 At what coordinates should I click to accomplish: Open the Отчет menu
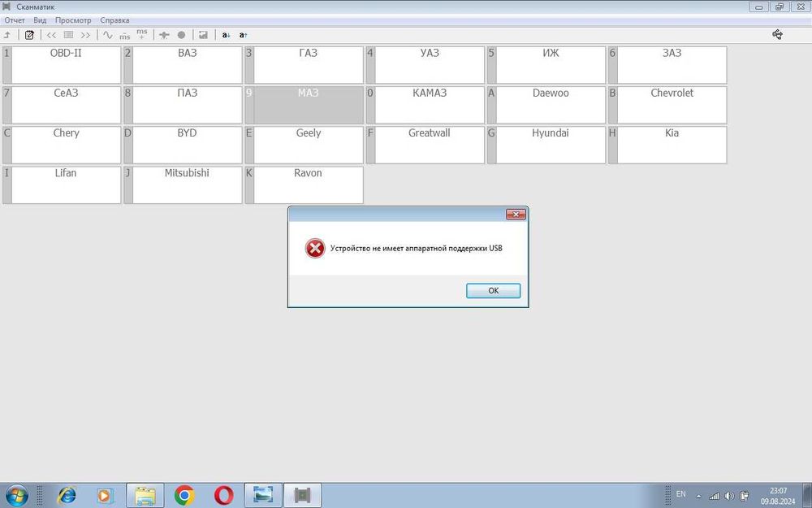tap(15, 20)
